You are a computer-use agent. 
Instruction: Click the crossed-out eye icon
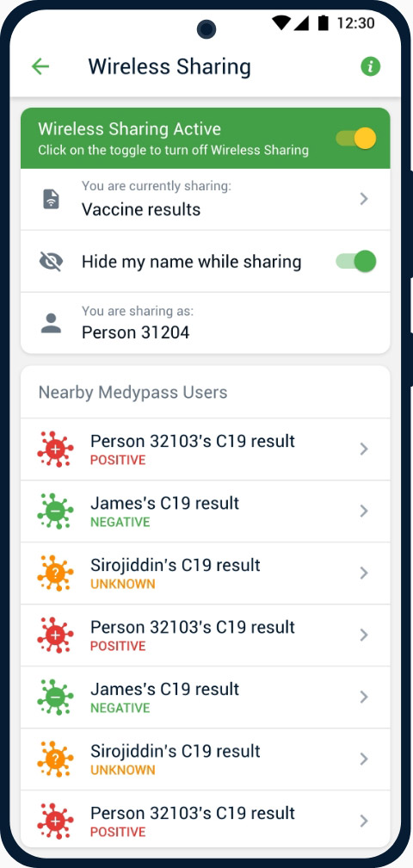[x=52, y=261]
